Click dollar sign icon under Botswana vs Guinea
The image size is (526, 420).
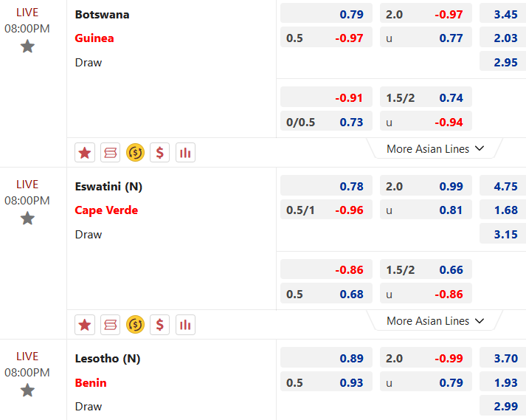tap(160, 153)
